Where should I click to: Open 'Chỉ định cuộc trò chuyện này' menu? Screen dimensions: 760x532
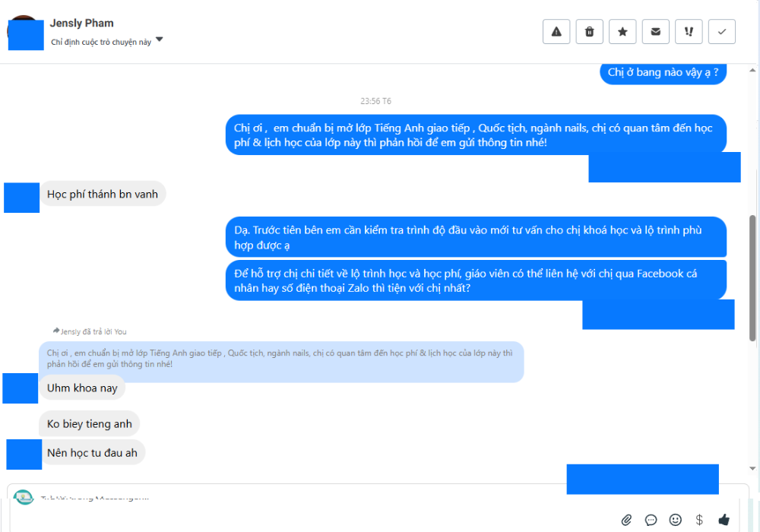pyautogui.click(x=101, y=42)
